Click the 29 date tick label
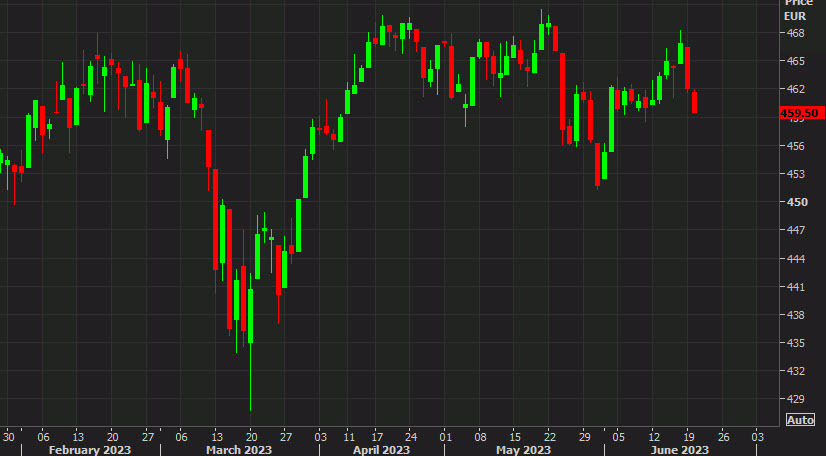This screenshot has height=456, width=826. 584,437
